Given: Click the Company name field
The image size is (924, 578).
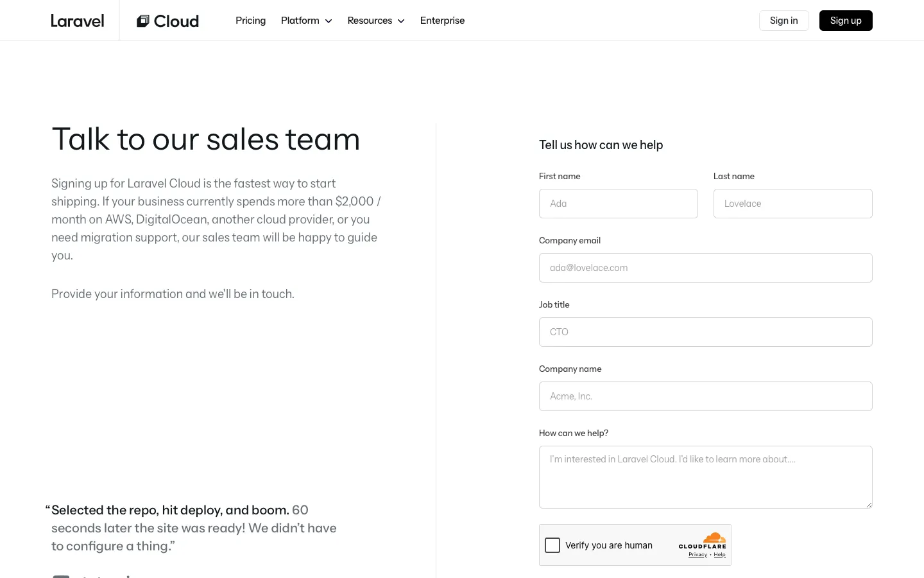Looking at the screenshot, I should [x=706, y=396].
